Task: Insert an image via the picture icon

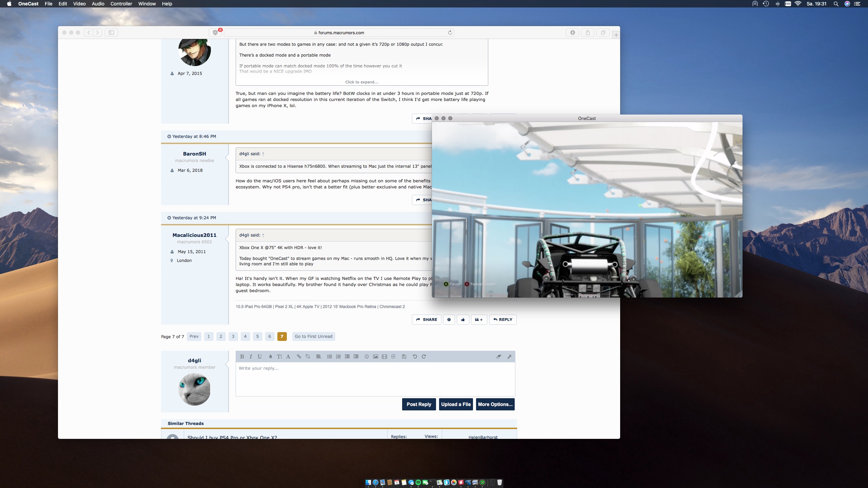Action: 375,357
